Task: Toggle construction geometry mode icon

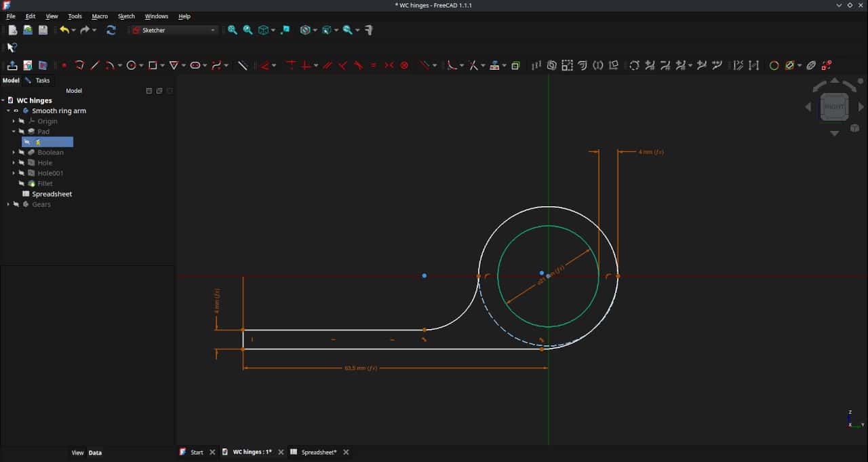Action: coord(242,66)
